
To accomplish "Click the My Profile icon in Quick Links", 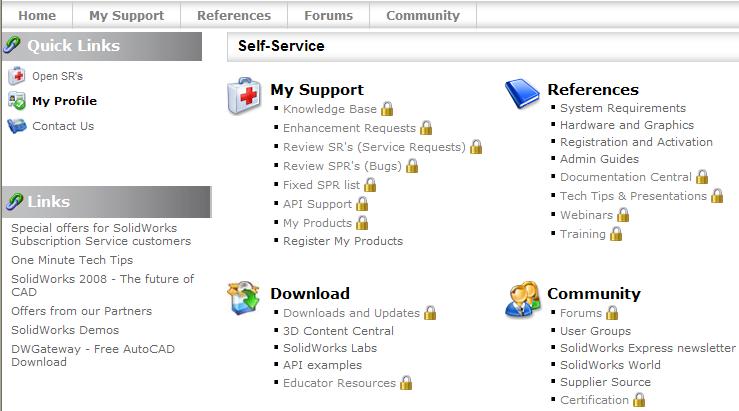I will tap(16, 101).
